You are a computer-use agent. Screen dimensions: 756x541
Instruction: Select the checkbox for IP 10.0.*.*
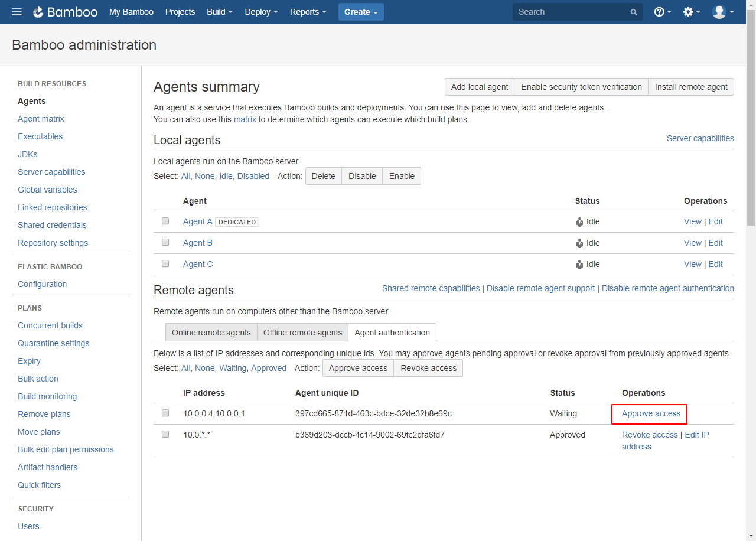coord(165,434)
